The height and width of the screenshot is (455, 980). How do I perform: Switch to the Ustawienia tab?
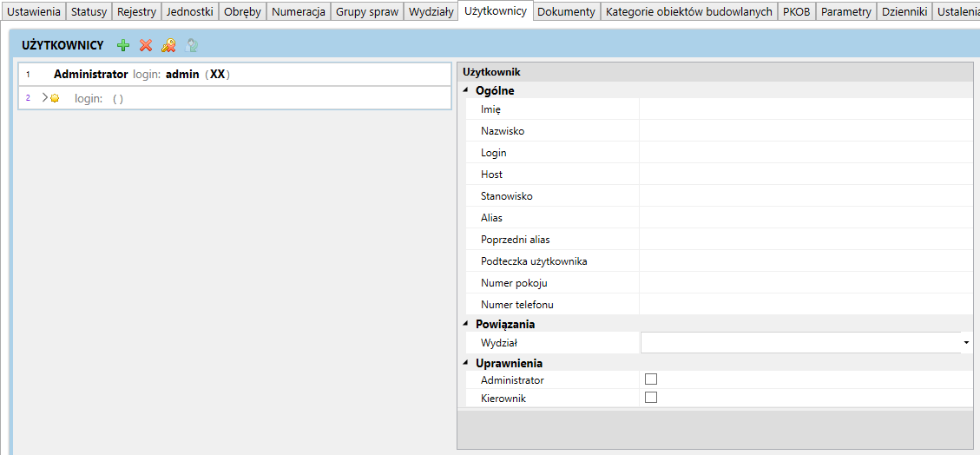[x=34, y=11]
